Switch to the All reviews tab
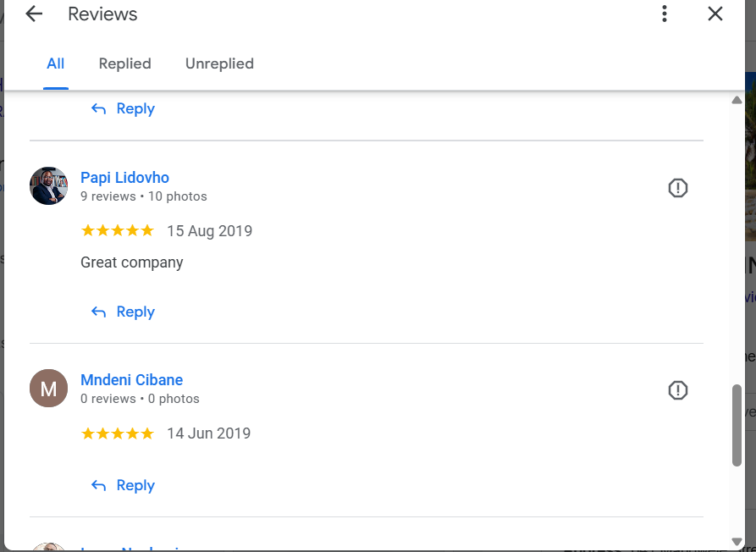 pos(56,63)
